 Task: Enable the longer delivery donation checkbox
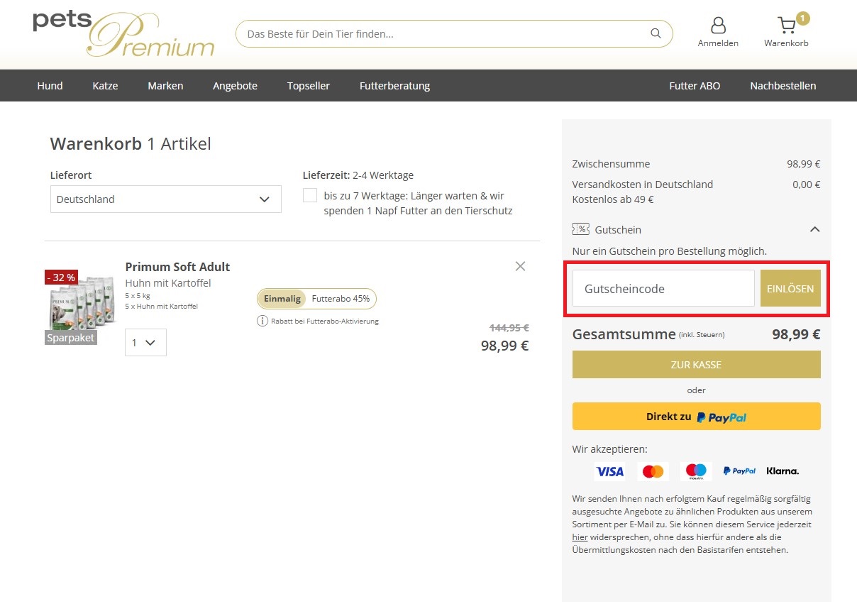[x=310, y=195]
